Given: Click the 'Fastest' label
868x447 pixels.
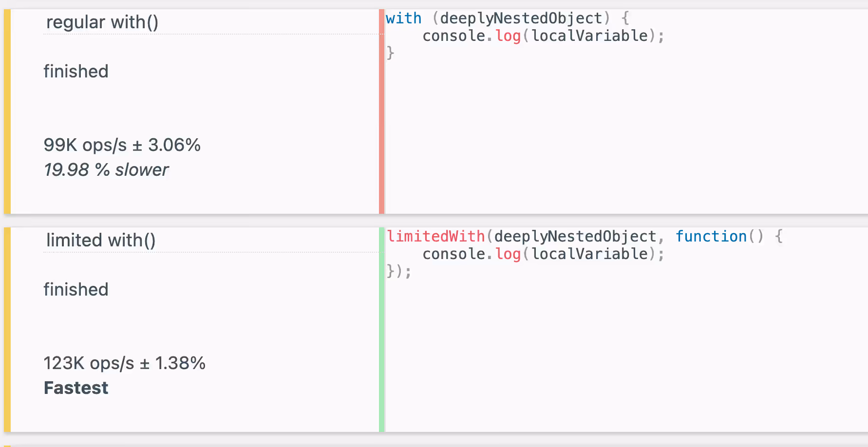Looking at the screenshot, I should (76, 388).
